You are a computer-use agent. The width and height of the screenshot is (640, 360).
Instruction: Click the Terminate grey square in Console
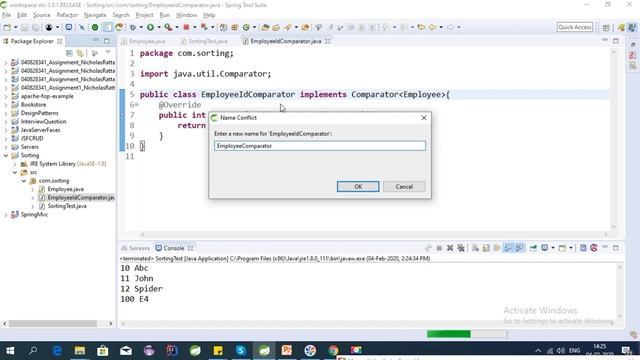point(439,248)
